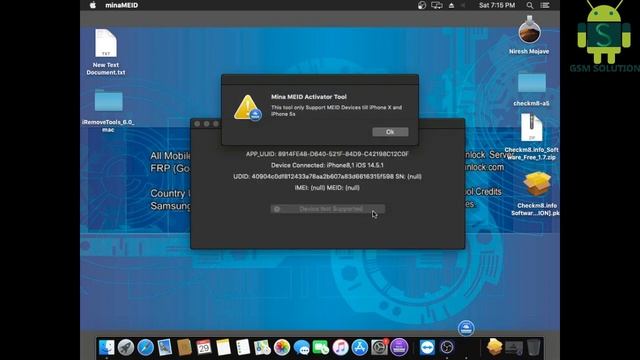Screen dimensions: 640x360
Task: Open Messages from the dock
Action: pos(301,347)
